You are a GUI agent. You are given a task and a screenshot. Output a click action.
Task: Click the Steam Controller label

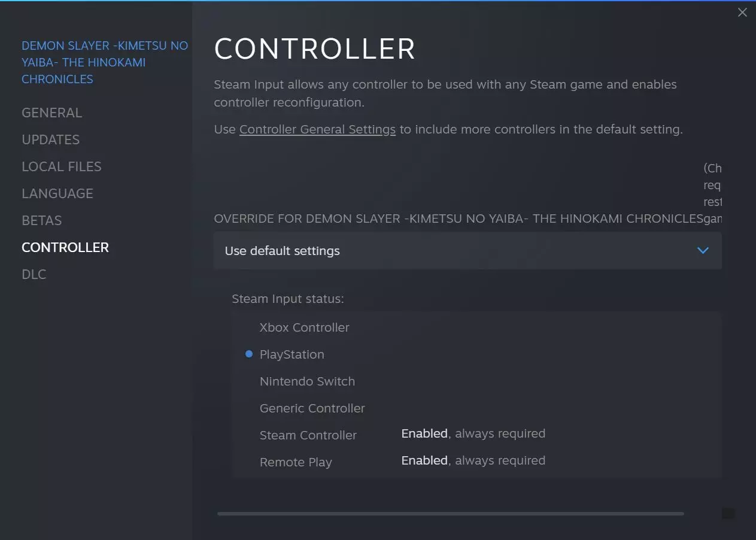click(308, 435)
